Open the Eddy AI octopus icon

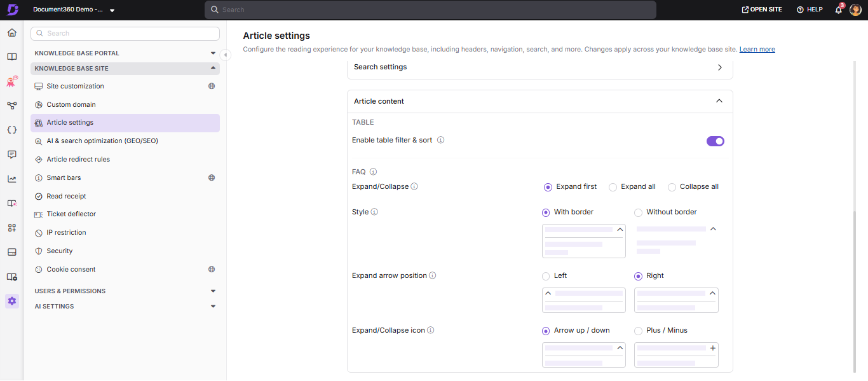click(x=12, y=81)
